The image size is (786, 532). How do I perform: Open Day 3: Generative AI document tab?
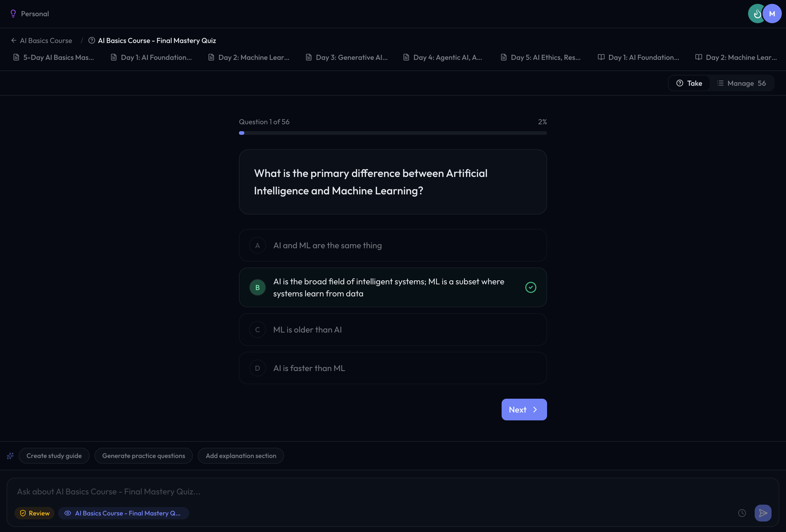point(347,58)
